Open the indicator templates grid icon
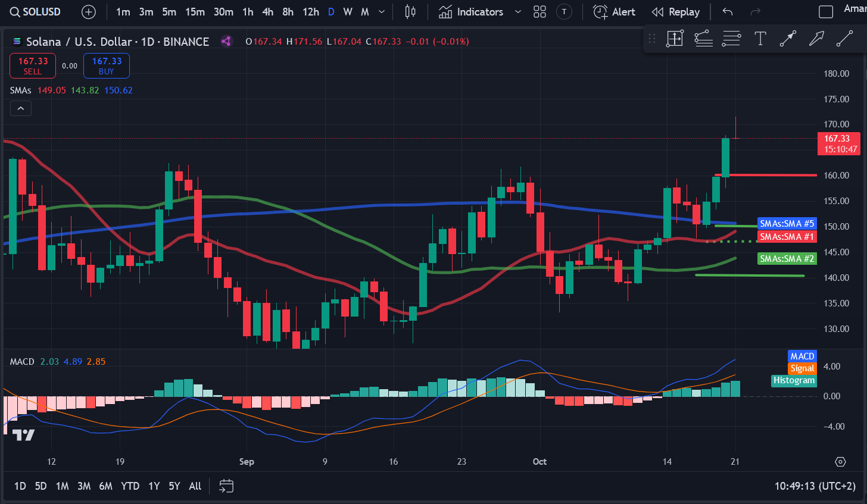Image resolution: width=867 pixels, height=504 pixels. pos(540,12)
